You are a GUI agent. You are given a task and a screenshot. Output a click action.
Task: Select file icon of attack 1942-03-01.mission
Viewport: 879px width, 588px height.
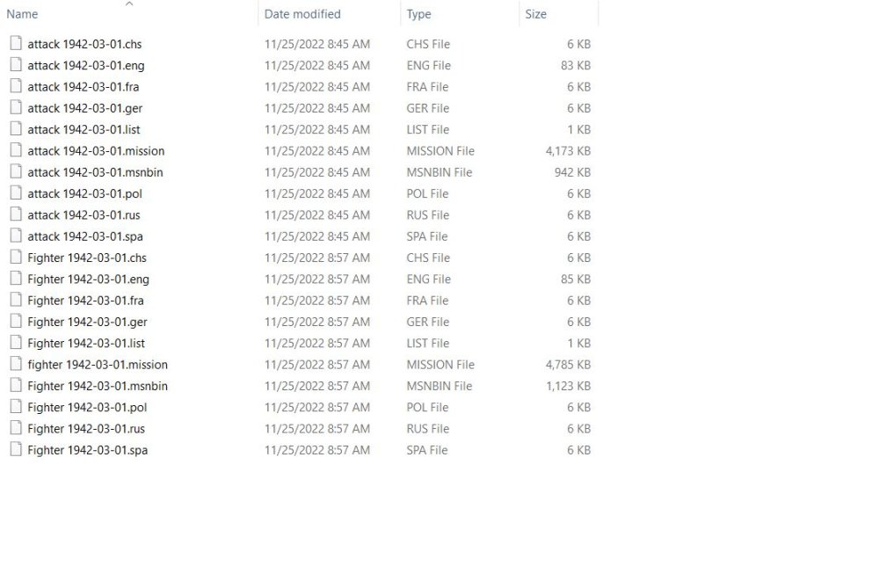pyautogui.click(x=16, y=149)
